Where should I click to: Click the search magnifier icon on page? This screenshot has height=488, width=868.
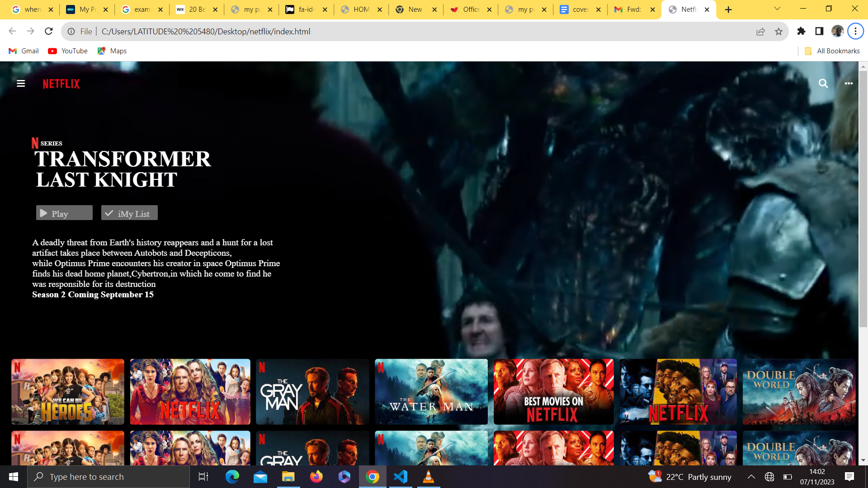(823, 84)
